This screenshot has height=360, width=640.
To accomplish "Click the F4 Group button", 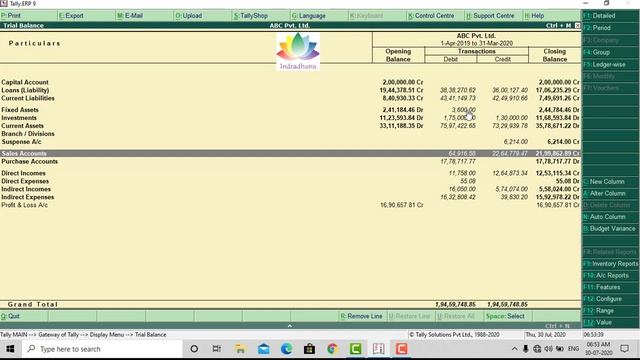I will pos(611,52).
